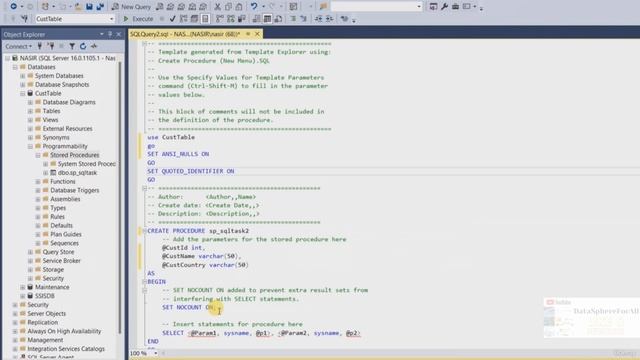Select the Functions folder
The height and width of the screenshot is (360, 640).
[x=62, y=182]
